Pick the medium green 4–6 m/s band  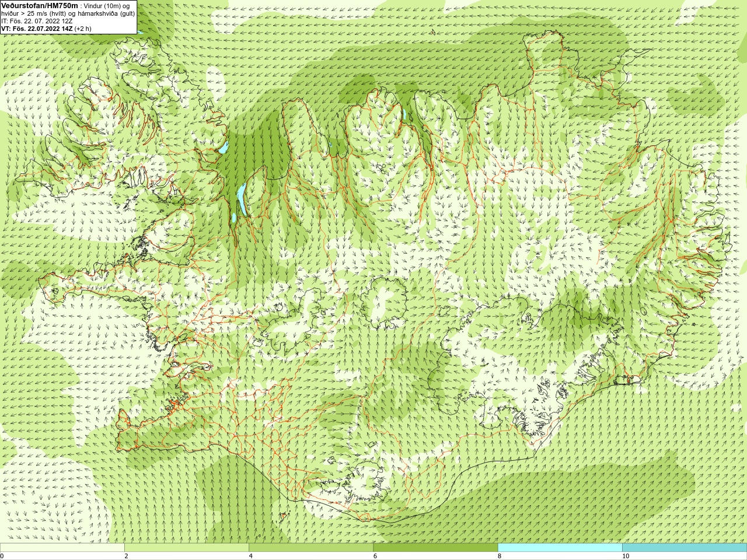pos(311,548)
